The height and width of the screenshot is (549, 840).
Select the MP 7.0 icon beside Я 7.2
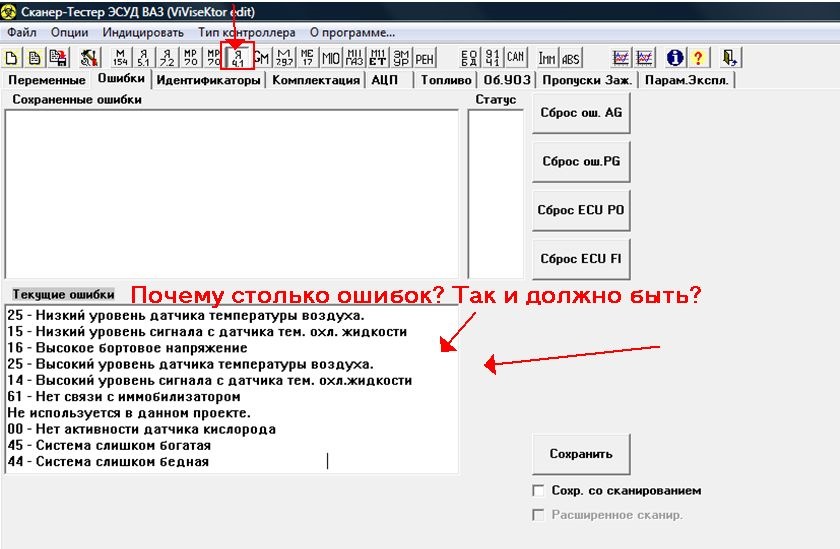coord(190,57)
